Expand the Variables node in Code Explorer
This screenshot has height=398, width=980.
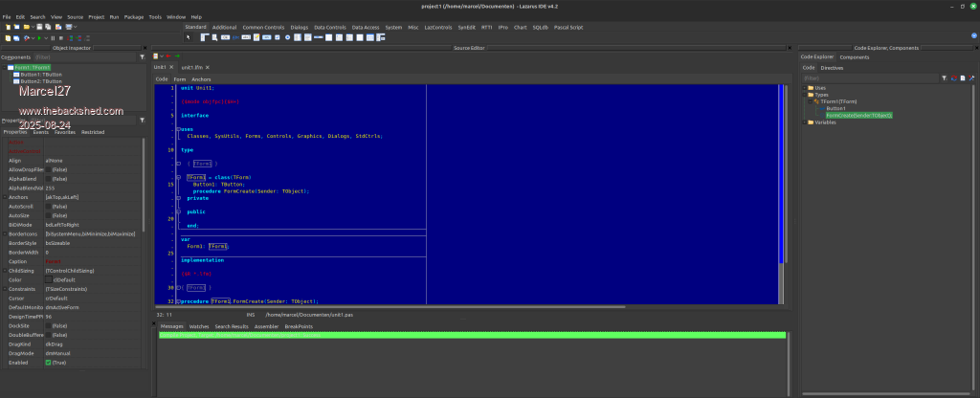[x=807, y=122]
